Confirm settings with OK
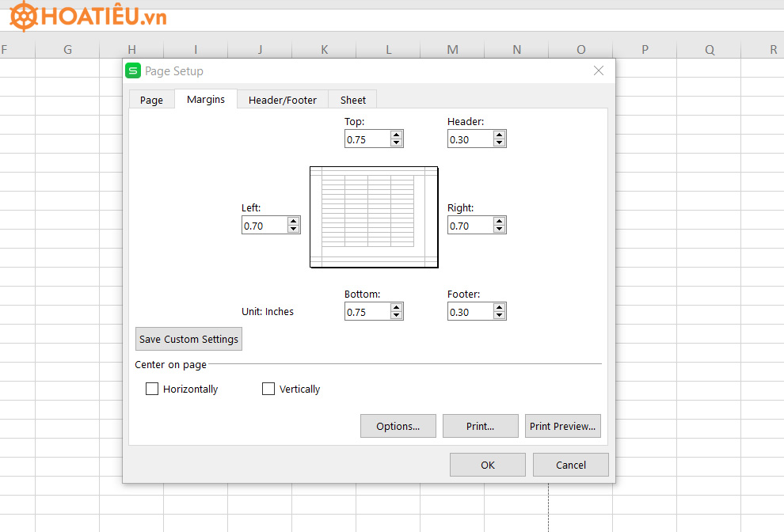This screenshot has height=532, width=784. 487,465
